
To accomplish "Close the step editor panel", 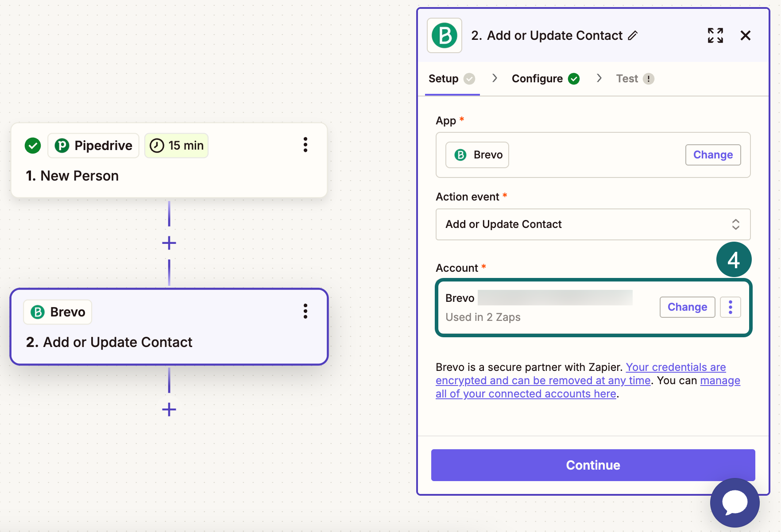I will (x=746, y=35).
